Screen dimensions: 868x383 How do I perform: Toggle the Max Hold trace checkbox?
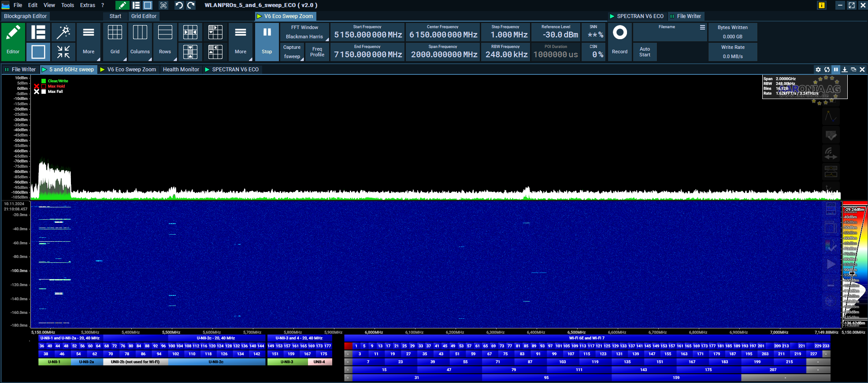44,86
